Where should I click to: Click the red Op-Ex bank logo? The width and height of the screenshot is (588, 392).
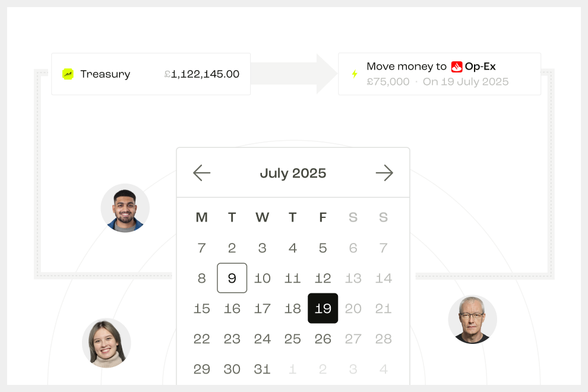(x=456, y=67)
